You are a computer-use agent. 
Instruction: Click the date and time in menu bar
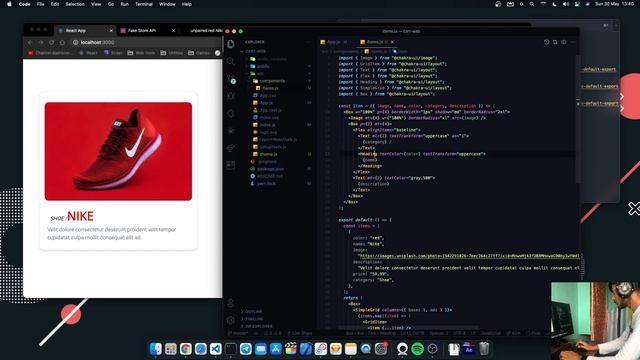click(x=614, y=4)
